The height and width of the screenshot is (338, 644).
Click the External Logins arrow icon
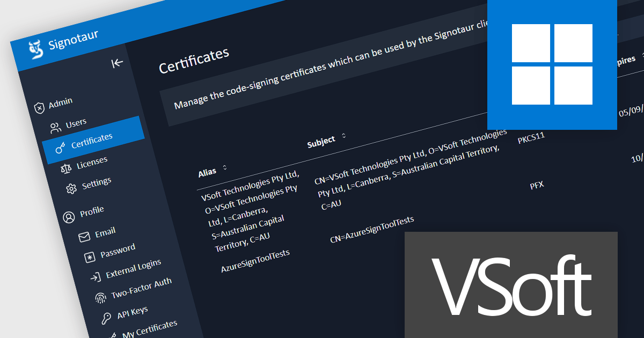point(95,277)
